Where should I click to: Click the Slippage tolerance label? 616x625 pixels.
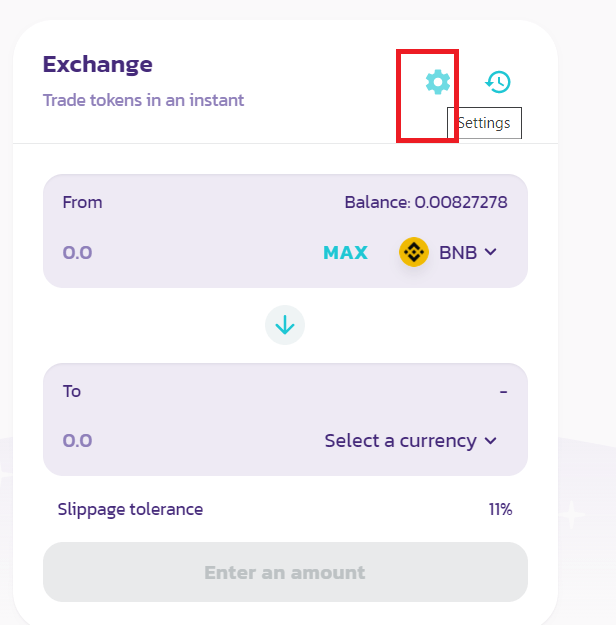(x=130, y=510)
